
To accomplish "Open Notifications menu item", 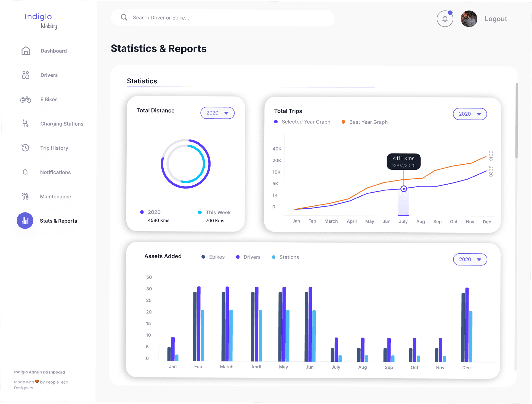I will coord(55,172).
